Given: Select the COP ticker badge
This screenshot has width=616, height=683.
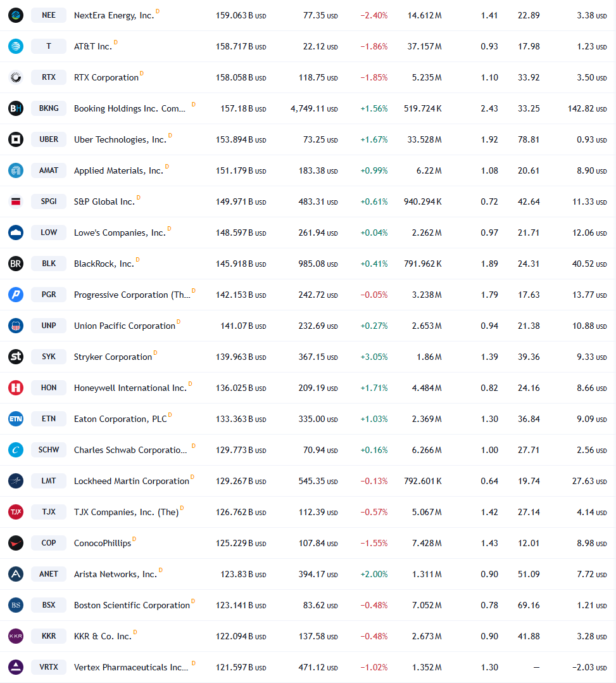Looking at the screenshot, I should pos(49,543).
